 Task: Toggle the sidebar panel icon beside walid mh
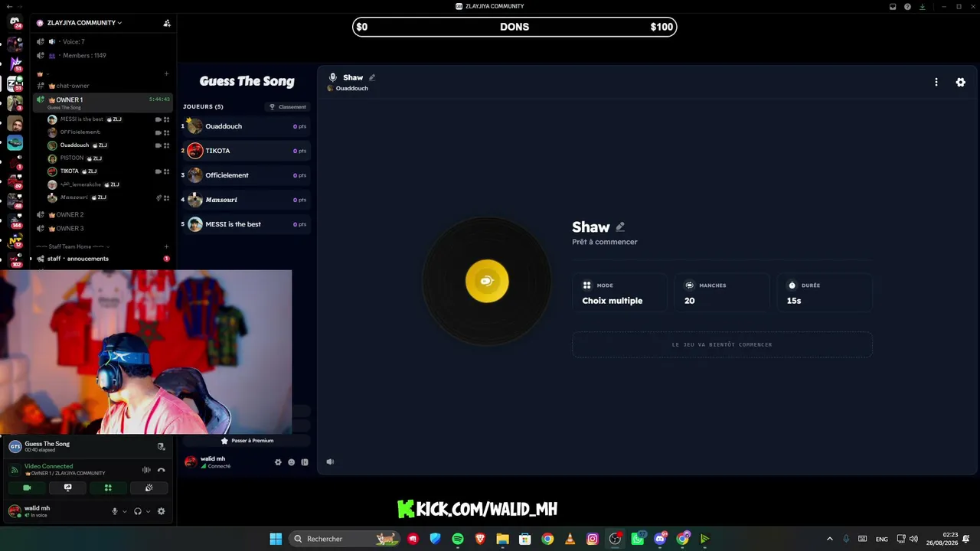305,462
